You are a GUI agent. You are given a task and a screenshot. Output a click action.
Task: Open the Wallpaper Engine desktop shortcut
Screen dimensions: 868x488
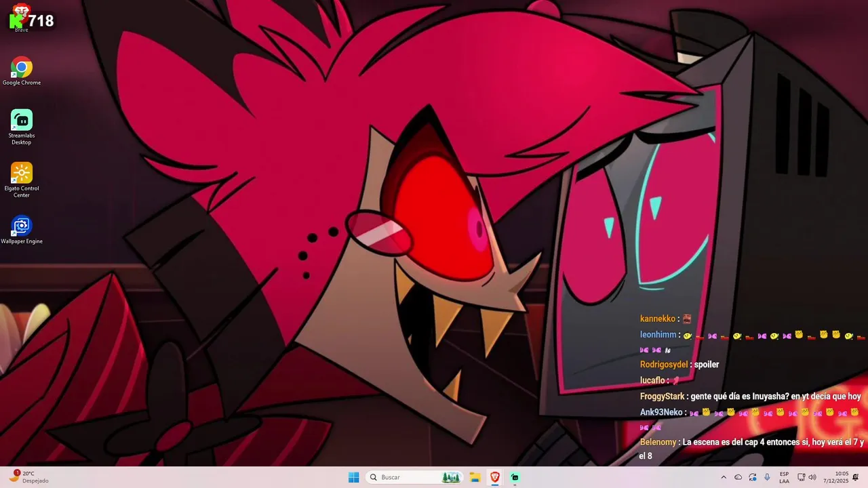tap(22, 230)
